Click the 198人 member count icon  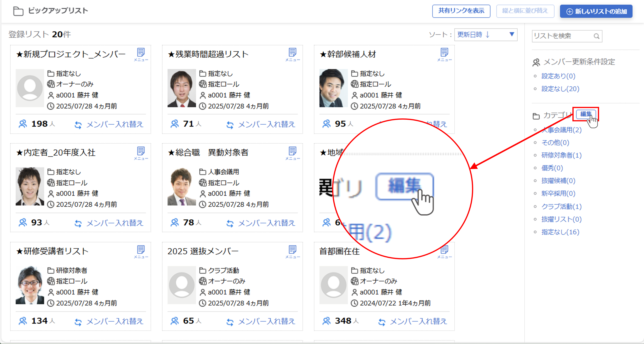pyautogui.click(x=23, y=124)
